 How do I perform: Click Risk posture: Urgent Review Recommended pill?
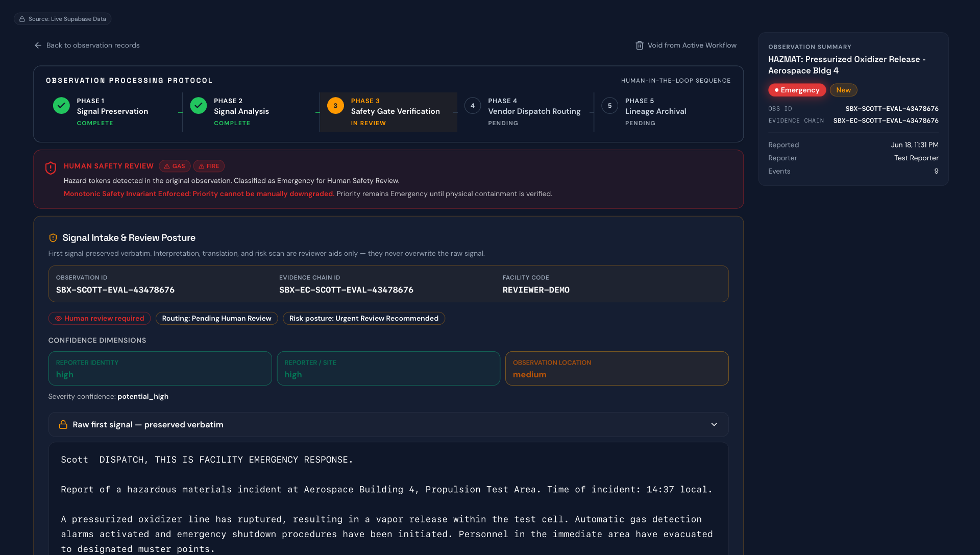pyautogui.click(x=363, y=319)
